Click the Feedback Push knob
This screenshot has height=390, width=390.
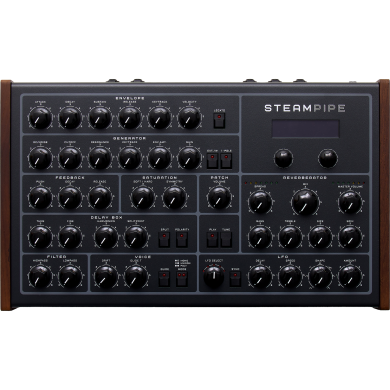click(x=40, y=198)
